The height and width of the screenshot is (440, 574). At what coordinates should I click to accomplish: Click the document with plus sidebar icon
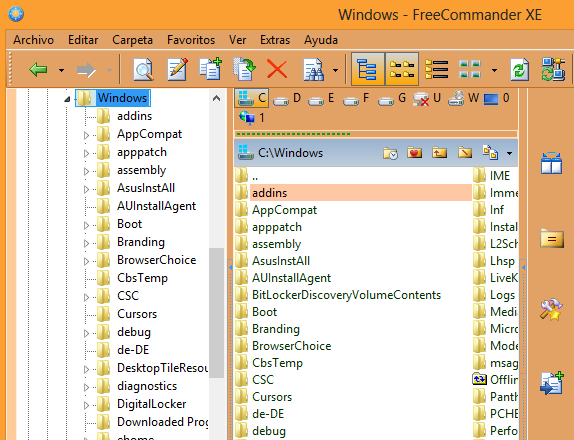552,383
